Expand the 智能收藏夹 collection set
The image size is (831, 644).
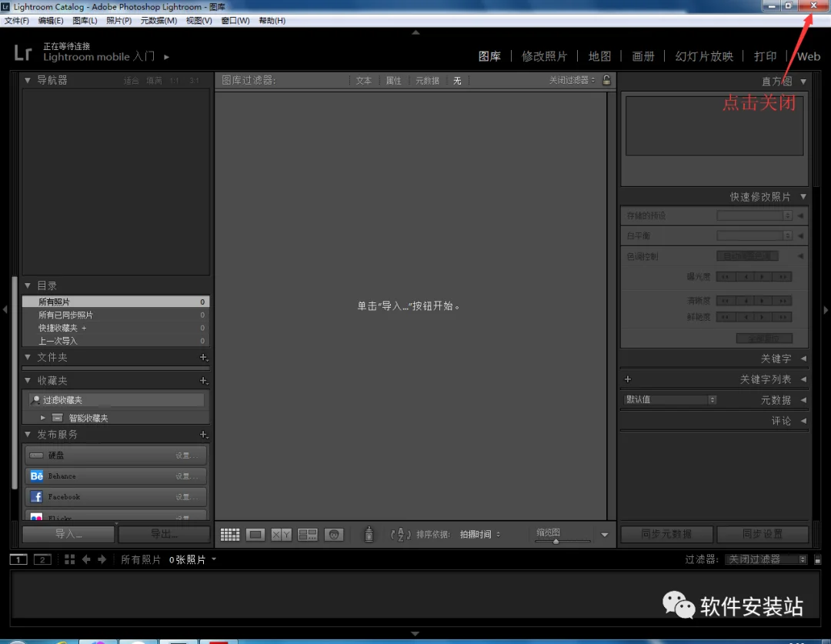[x=43, y=418]
